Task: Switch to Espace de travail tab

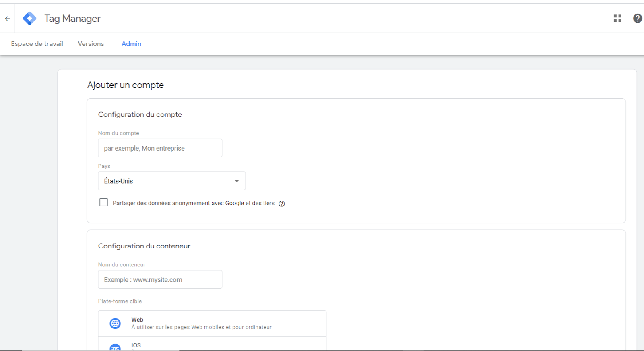Action: click(x=37, y=44)
